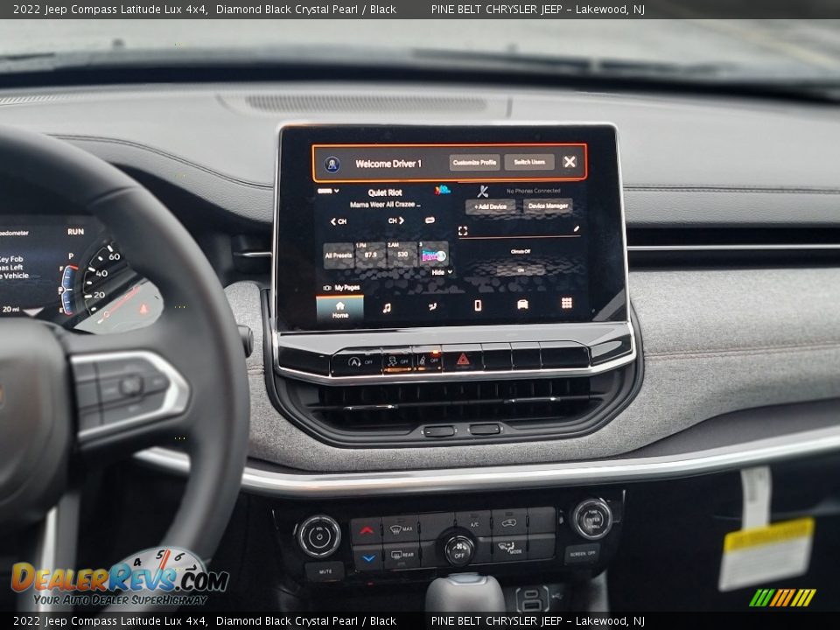The width and height of the screenshot is (840, 630).
Task: Select preset 2 AM 530
Action: (402, 255)
